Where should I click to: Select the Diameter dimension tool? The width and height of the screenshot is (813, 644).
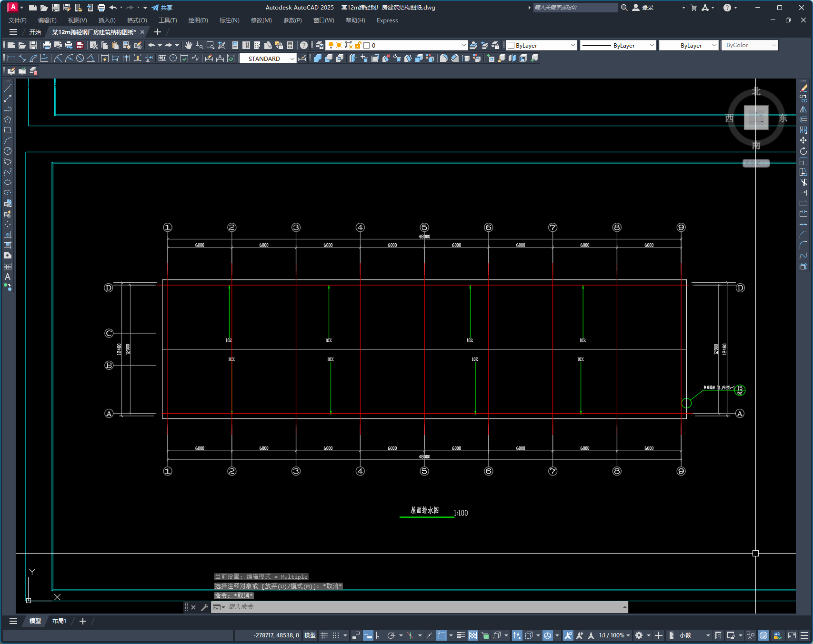coord(80,58)
